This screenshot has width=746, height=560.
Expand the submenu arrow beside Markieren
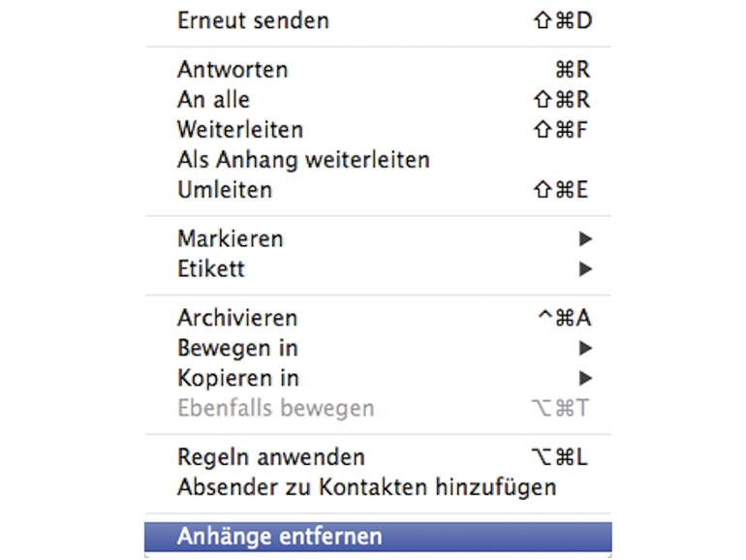584,239
